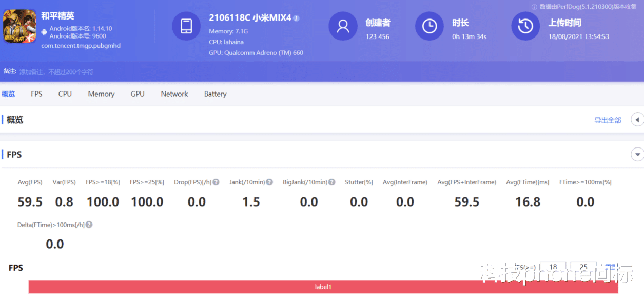Screen dimensions: 644x297
Task: Click the upload time history icon
Action: tap(525, 26)
